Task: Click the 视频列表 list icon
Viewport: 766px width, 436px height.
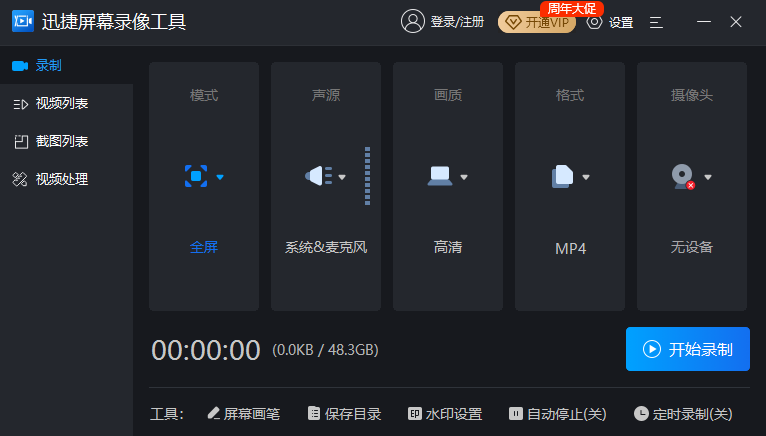Action: pyautogui.click(x=21, y=104)
